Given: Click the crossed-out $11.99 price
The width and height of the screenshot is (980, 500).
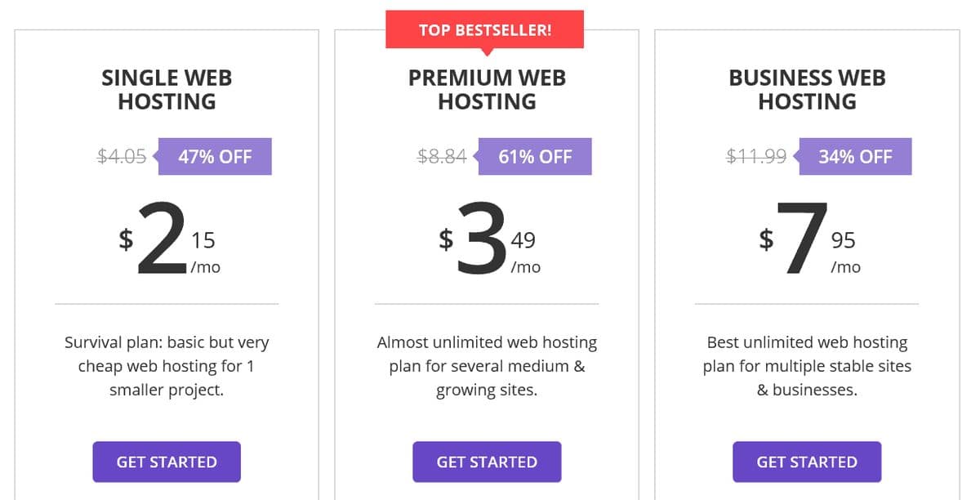Looking at the screenshot, I should (x=756, y=157).
